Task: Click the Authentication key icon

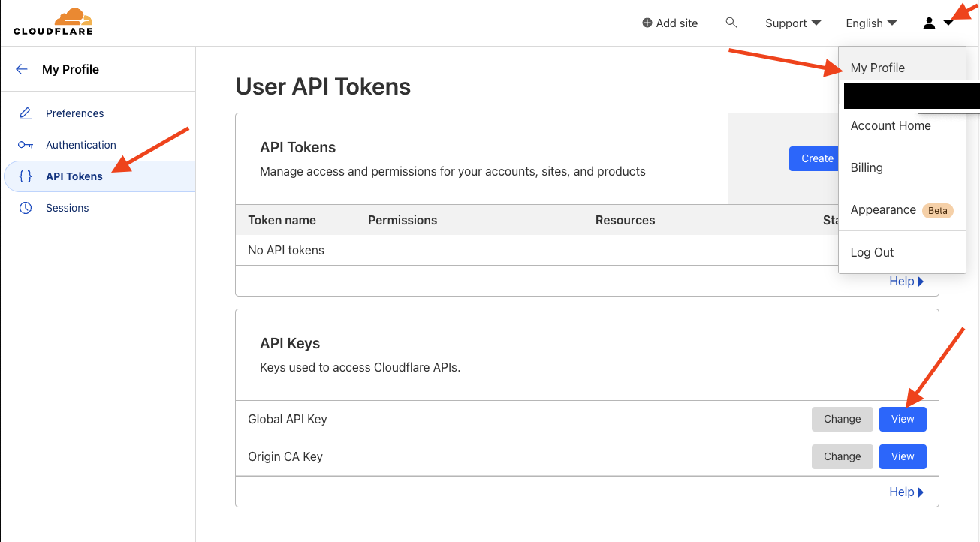Action: [x=26, y=145]
